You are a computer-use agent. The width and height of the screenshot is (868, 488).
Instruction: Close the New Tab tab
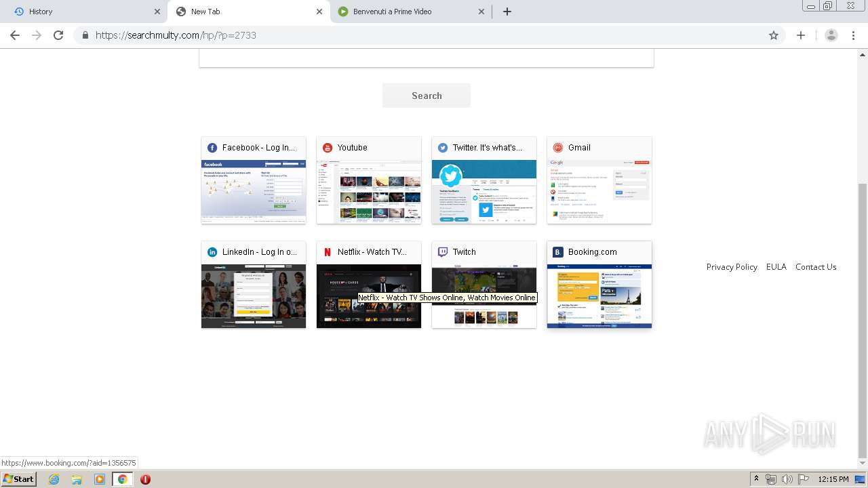(x=319, y=12)
